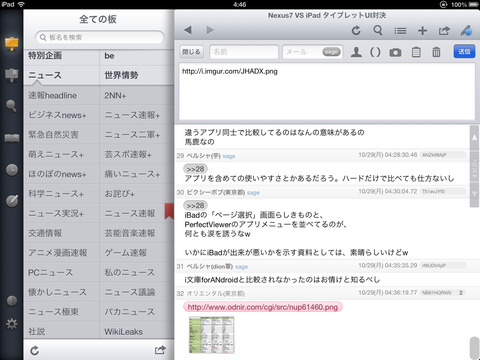Open the compose pencil-circle icon in the sidebar
480x360 pixels.
click(12, 201)
